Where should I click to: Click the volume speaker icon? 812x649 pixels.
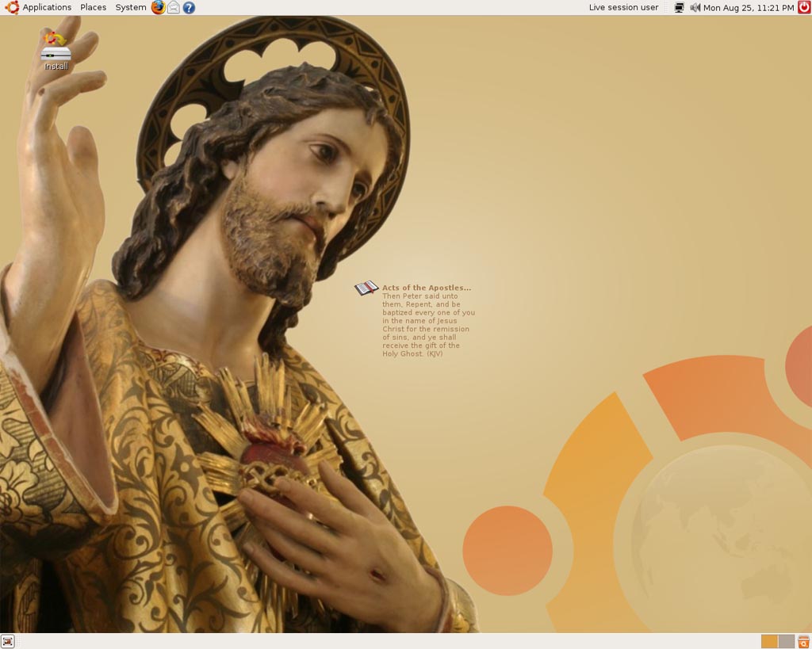[695, 7]
